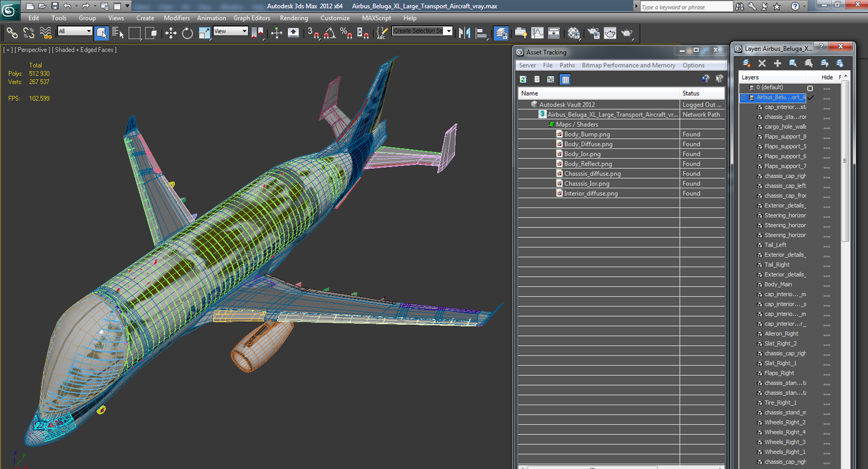Click Asset Tracking Refresh icon
868x469 pixels.
click(523, 79)
